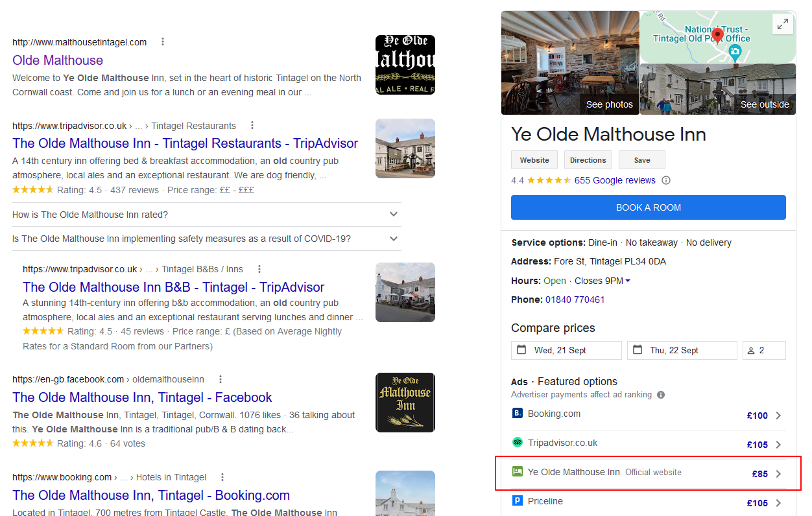The width and height of the screenshot is (812, 516).
Task: Open 'The Olde Malthouse Inn B&B' TripAdvisor result
Action: pos(174,287)
